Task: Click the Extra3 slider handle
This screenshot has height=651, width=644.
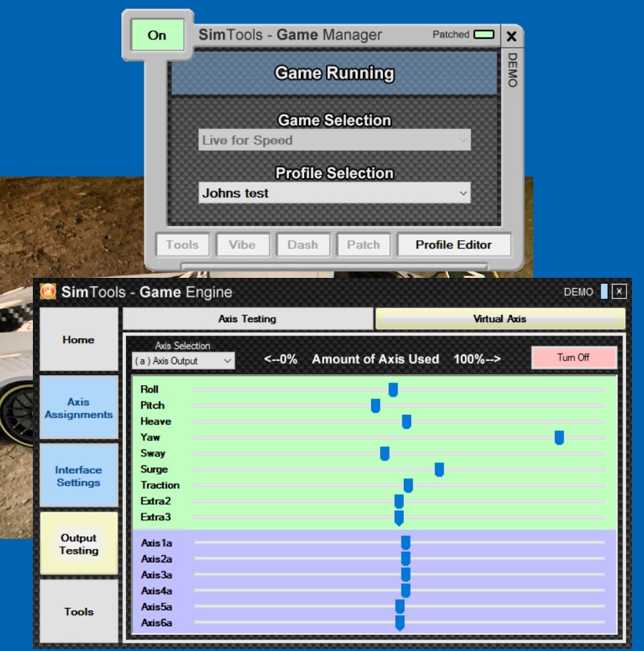Action: pyautogui.click(x=399, y=518)
